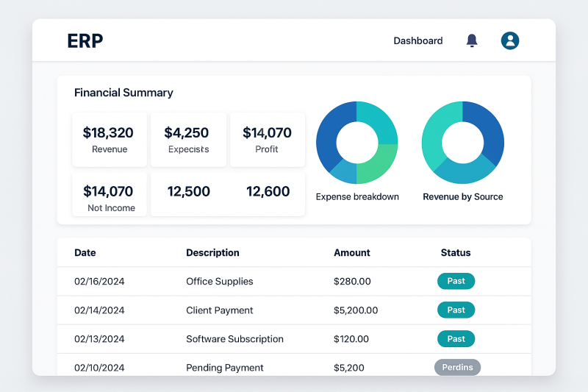Click the Description column header

212,252
